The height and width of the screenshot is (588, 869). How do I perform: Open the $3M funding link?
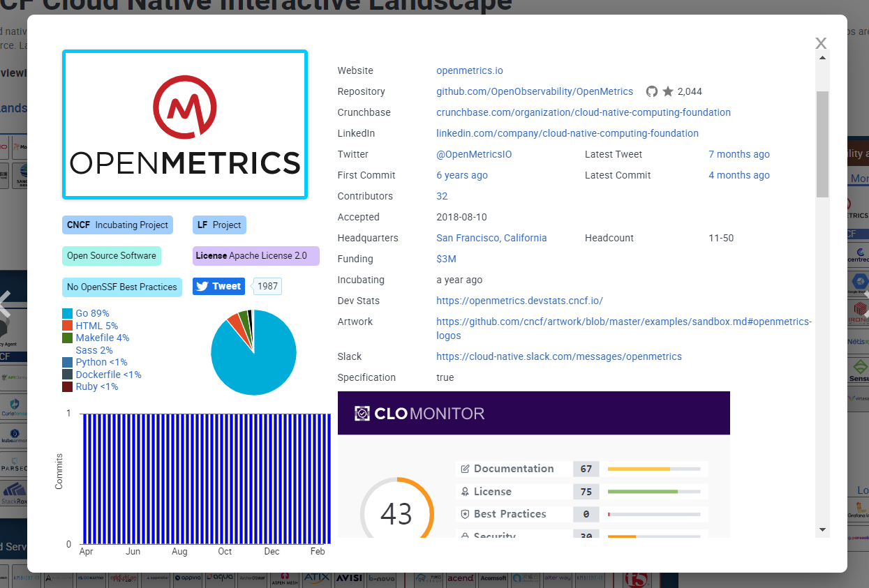click(x=446, y=259)
